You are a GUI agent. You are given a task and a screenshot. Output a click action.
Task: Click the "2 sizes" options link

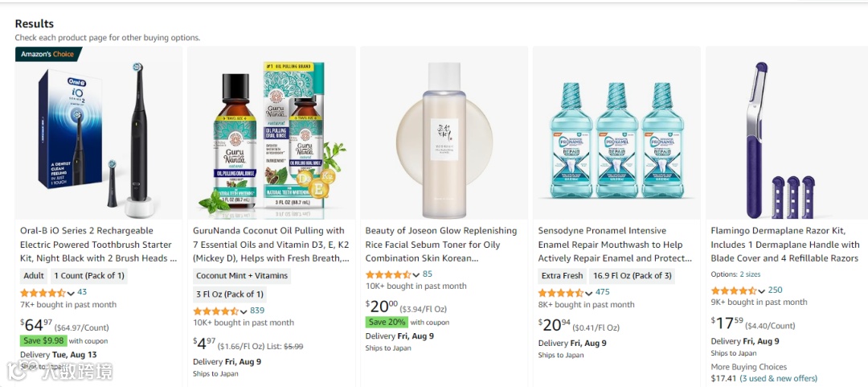750,274
